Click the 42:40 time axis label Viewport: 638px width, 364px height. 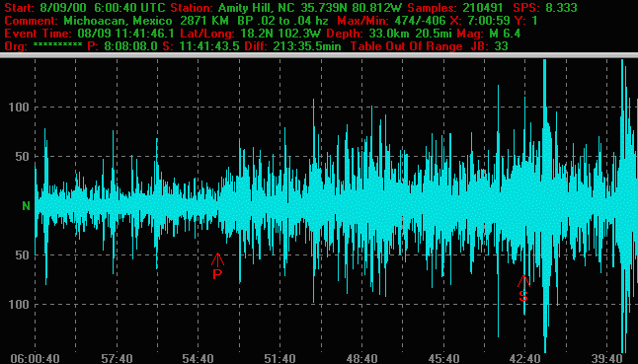(524, 359)
